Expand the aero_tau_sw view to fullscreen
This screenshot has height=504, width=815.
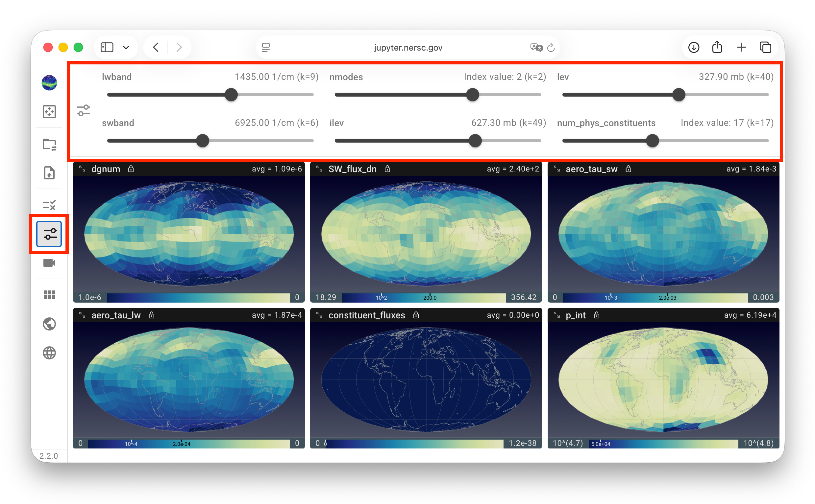tap(556, 169)
